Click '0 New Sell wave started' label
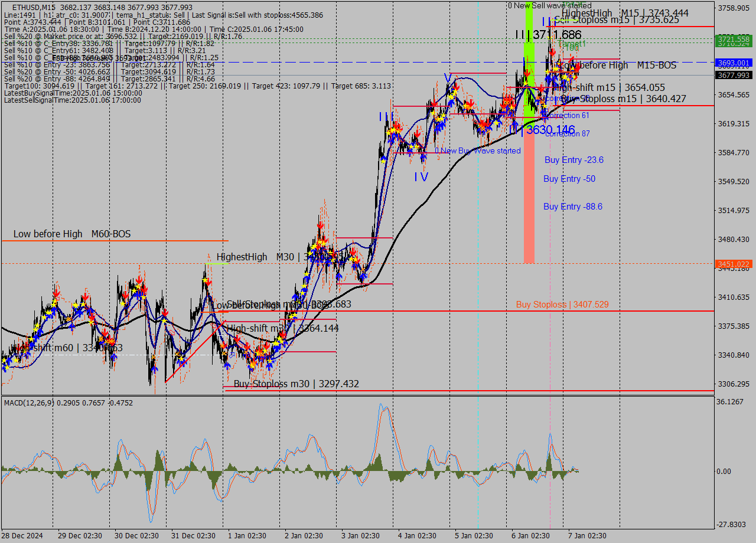Viewport: 756px width, 543px height. (x=550, y=5)
